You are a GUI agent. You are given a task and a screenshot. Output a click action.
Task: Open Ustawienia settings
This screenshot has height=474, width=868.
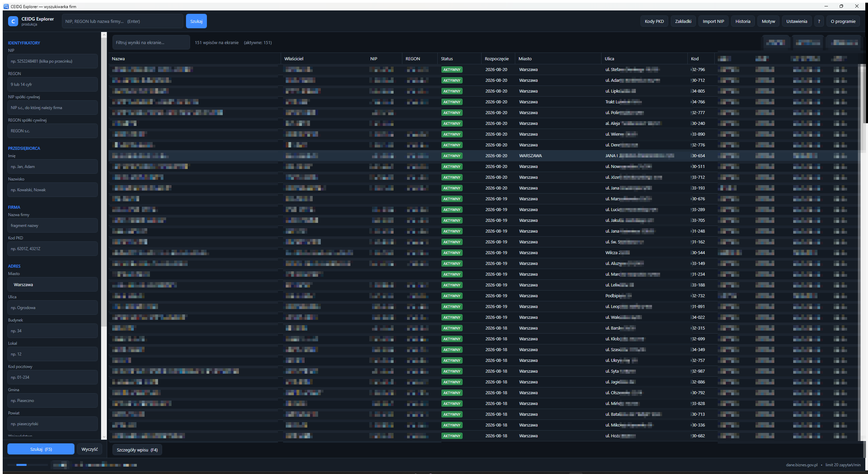[797, 21]
